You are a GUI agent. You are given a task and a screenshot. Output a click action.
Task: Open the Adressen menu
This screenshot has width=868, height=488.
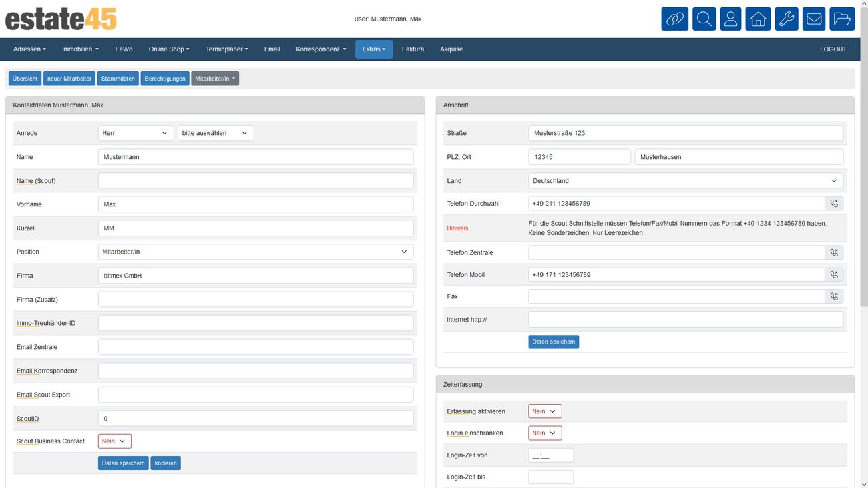(29, 49)
